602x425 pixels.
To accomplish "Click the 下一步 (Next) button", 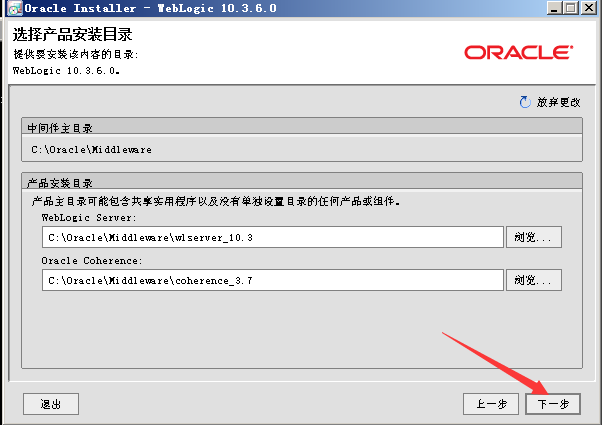I will (x=553, y=404).
